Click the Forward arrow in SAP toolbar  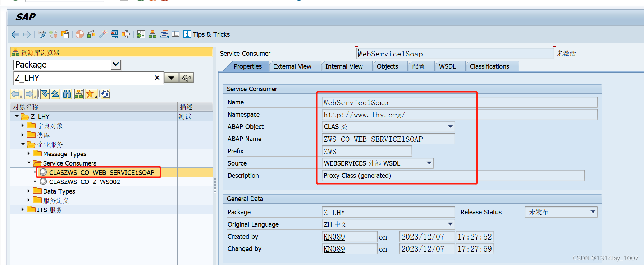click(27, 34)
